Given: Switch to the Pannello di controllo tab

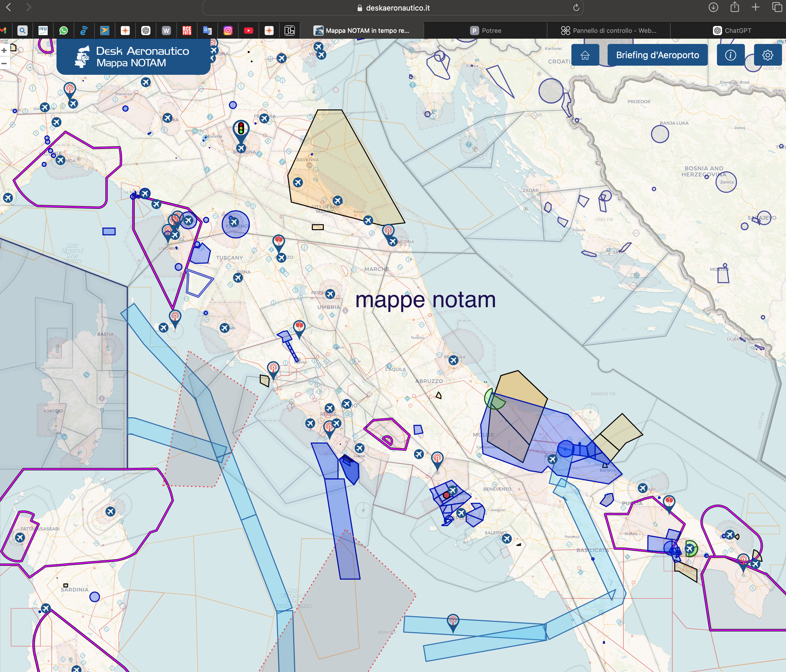Looking at the screenshot, I should pyautogui.click(x=608, y=30).
